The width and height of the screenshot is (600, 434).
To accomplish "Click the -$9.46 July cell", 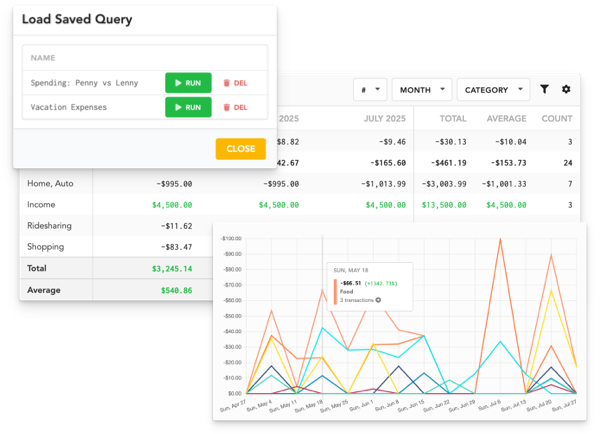I will tap(392, 142).
